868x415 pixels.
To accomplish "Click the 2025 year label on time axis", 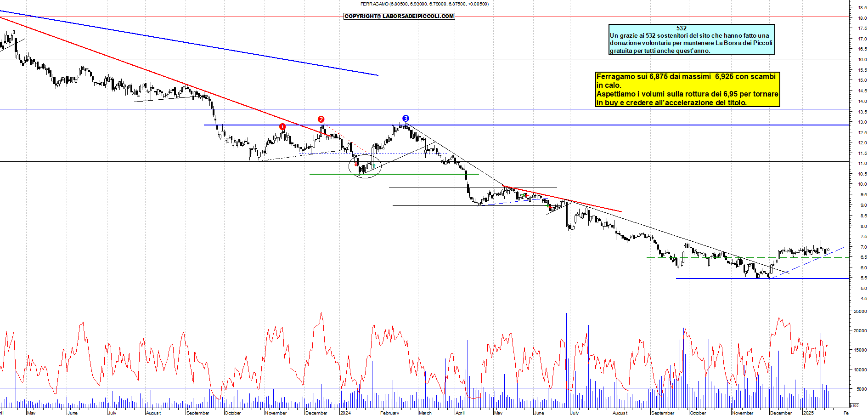I will pos(808,413).
